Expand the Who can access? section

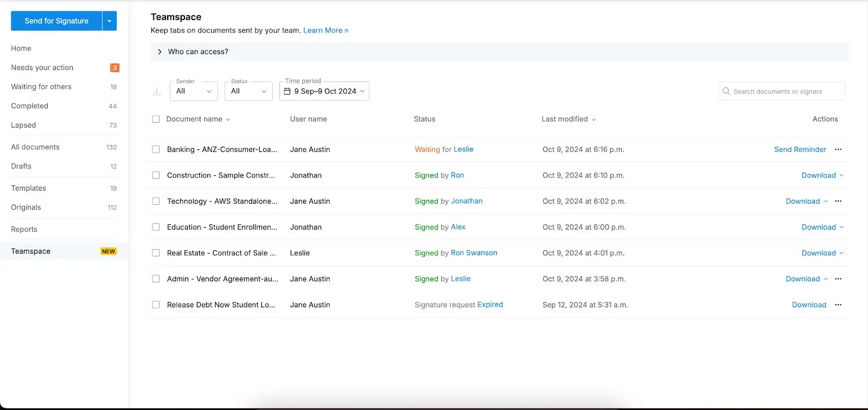(499, 52)
